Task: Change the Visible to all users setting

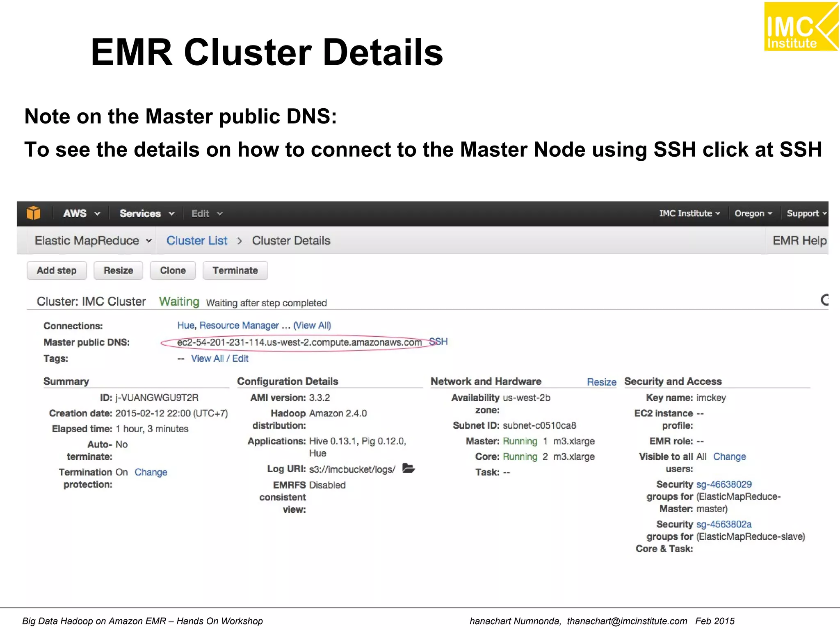Action: tap(729, 457)
